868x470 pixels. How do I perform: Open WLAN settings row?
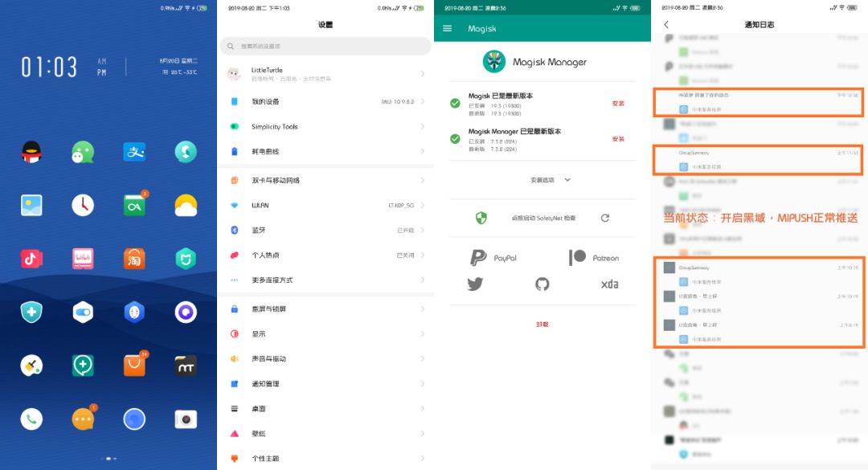click(x=325, y=206)
